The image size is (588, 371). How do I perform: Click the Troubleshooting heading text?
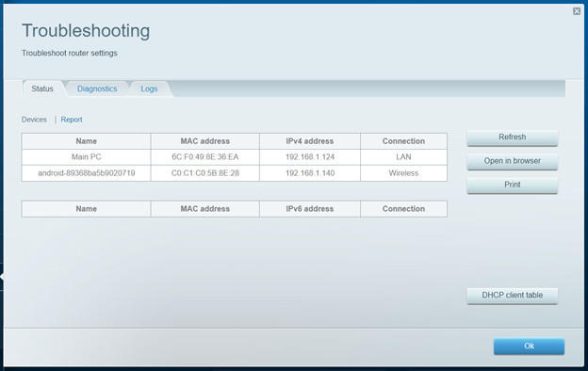(86, 31)
